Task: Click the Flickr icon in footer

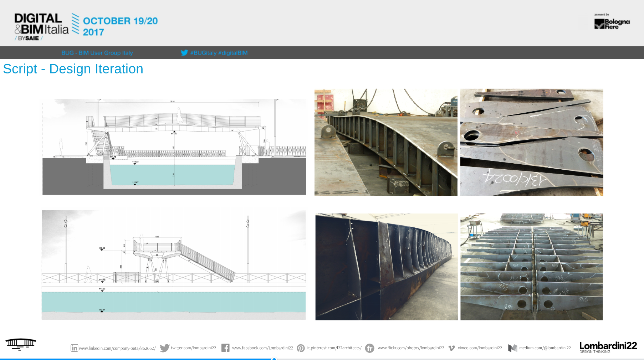Action: [x=370, y=348]
